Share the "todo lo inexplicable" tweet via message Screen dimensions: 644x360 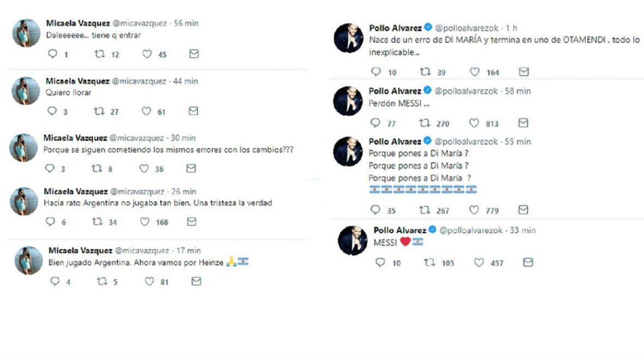click(523, 72)
